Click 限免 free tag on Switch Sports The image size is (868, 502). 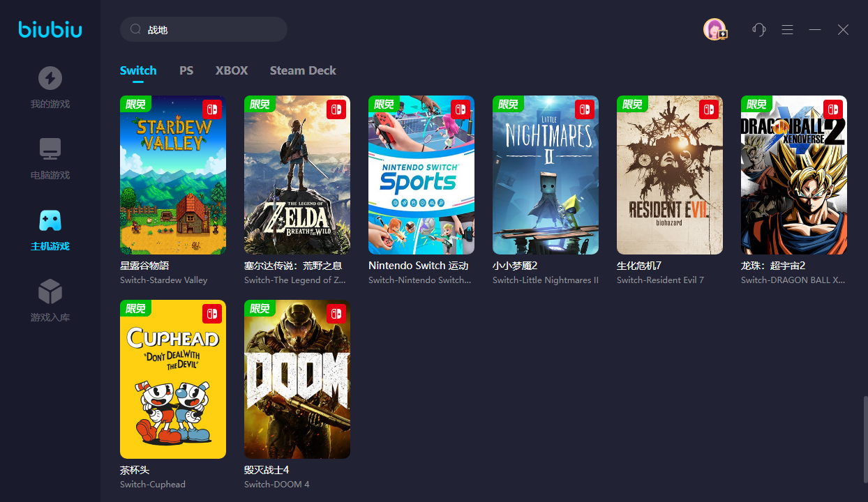coord(384,104)
